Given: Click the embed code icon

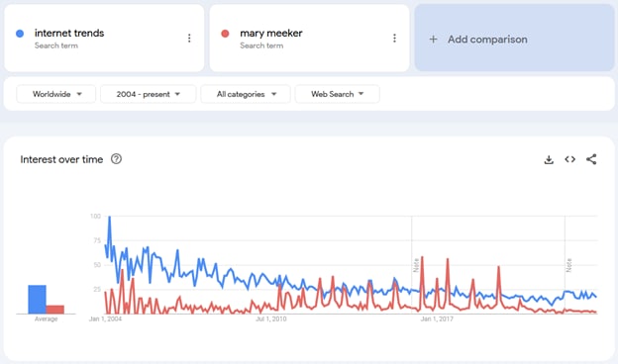Looking at the screenshot, I should 569,159.
